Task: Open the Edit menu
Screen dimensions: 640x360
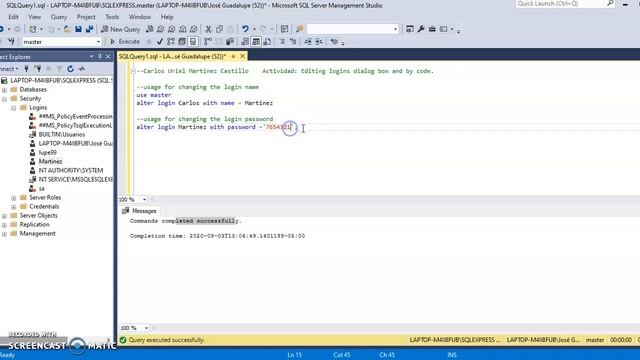Action: coord(13,17)
